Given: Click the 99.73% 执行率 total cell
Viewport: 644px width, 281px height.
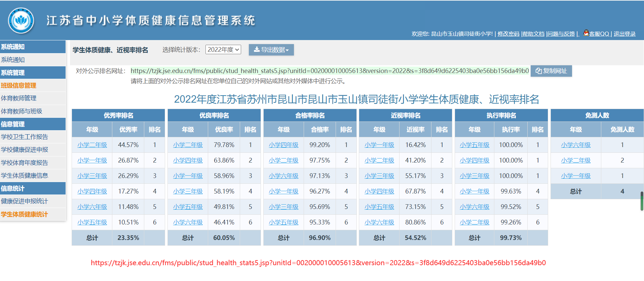Looking at the screenshot, I should tap(511, 238).
